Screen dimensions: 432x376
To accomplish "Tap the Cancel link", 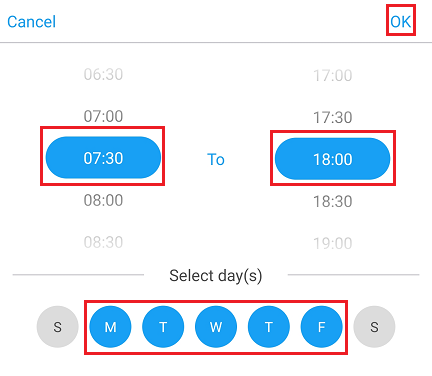I will tap(31, 22).
